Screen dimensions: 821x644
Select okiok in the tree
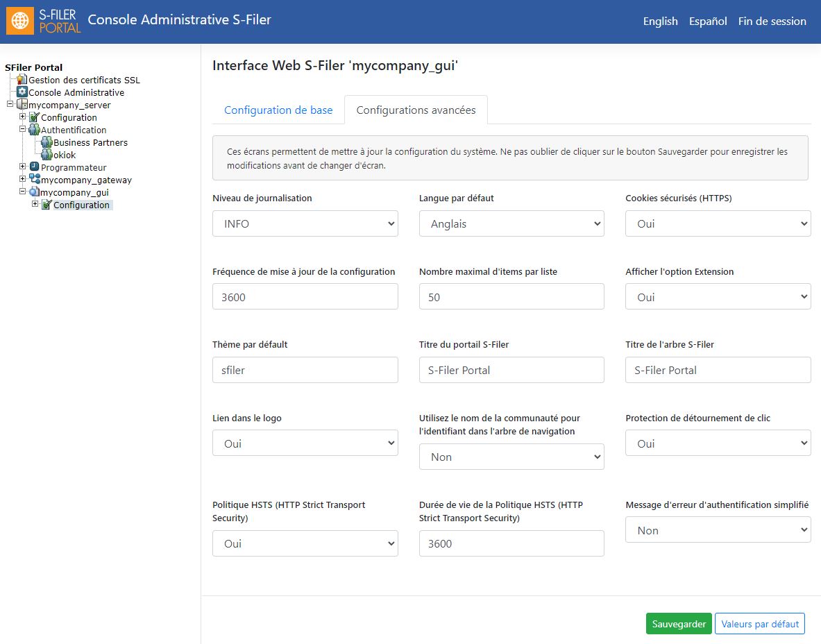point(65,155)
